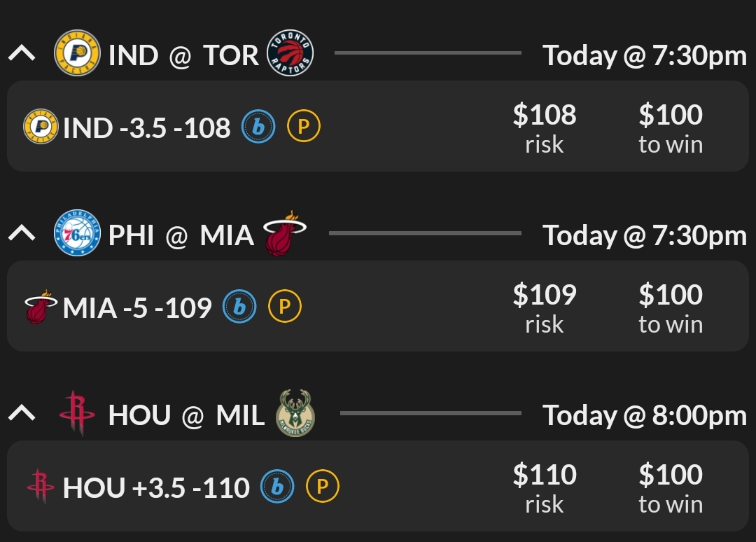Click the Miami Heat logo in header

[x=284, y=234]
